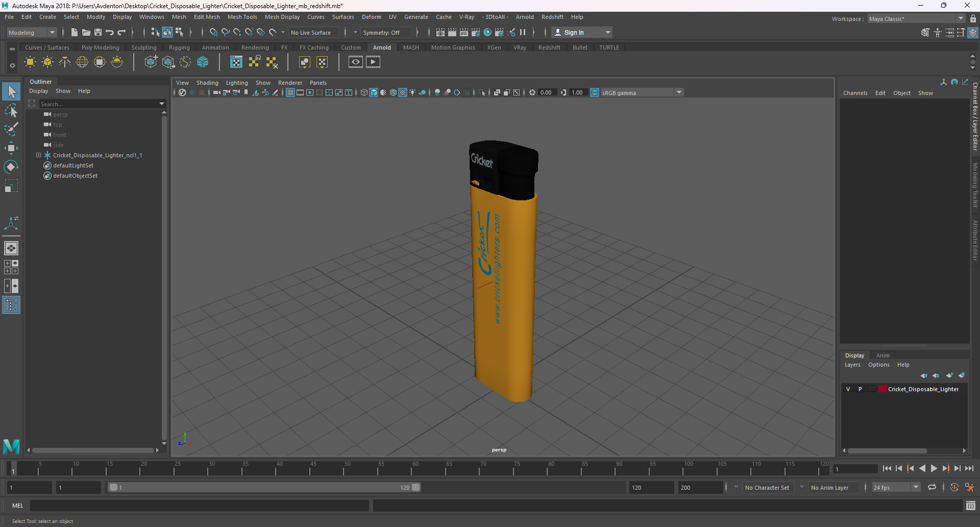Select the Select Tool arrow icon

[x=11, y=91]
